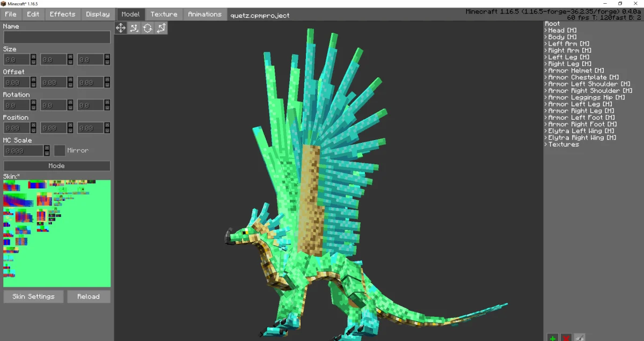644x341 pixels.
Task: Click the second Size value field
Action: (x=54, y=60)
